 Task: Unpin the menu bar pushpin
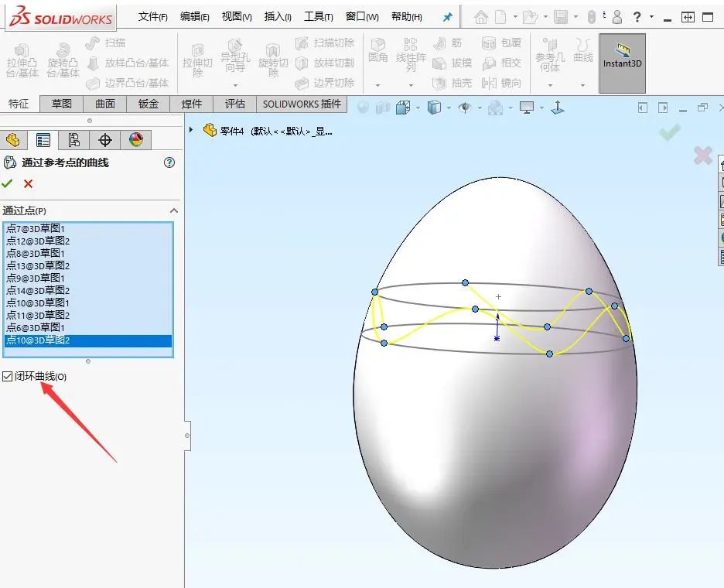point(447,16)
